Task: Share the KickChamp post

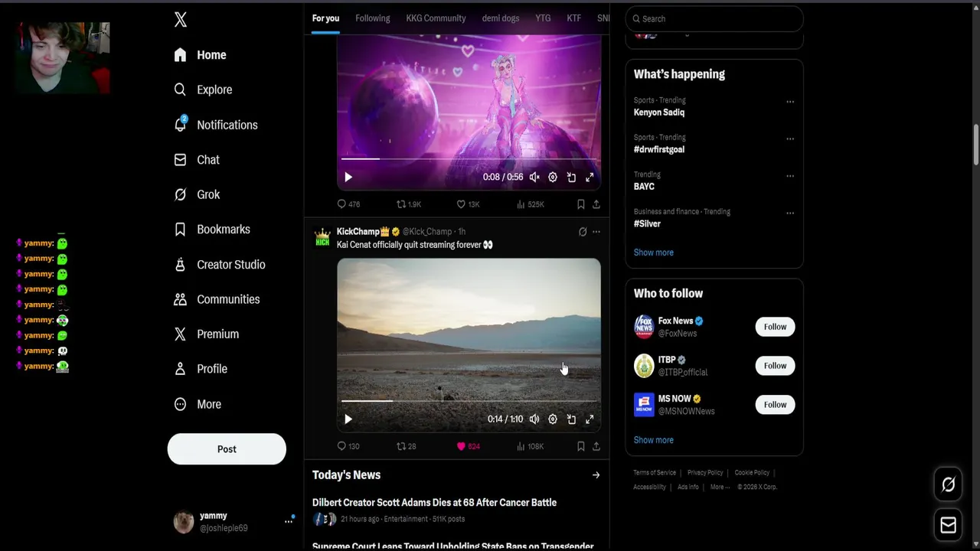Action: pyautogui.click(x=596, y=446)
